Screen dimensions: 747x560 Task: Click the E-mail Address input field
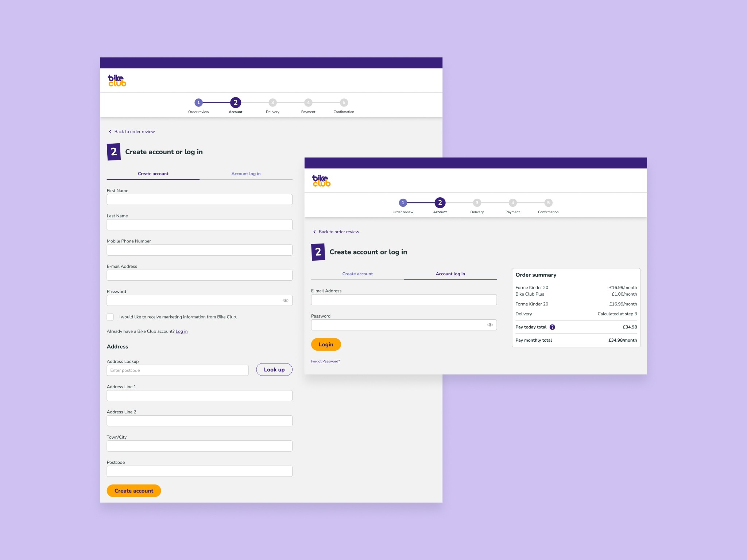(x=200, y=275)
